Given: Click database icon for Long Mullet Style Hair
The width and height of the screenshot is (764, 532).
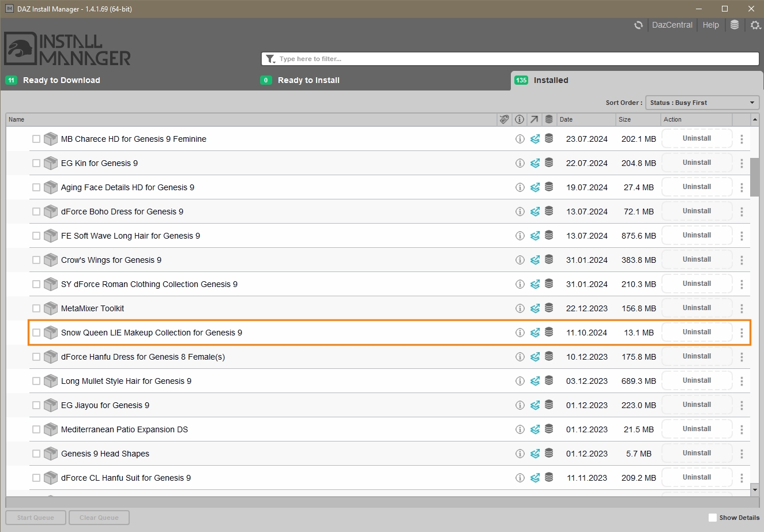Looking at the screenshot, I should click(549, 381).
